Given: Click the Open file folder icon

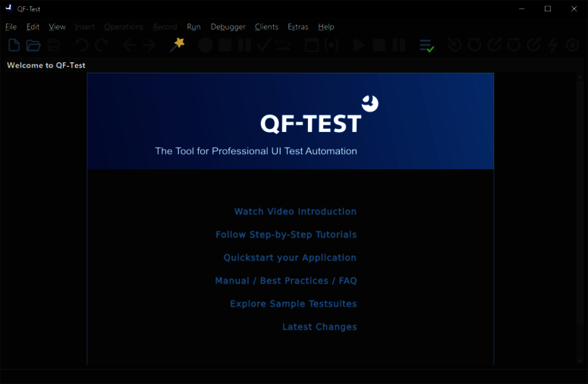Looking at the screenshot, I should click(33, 46).
